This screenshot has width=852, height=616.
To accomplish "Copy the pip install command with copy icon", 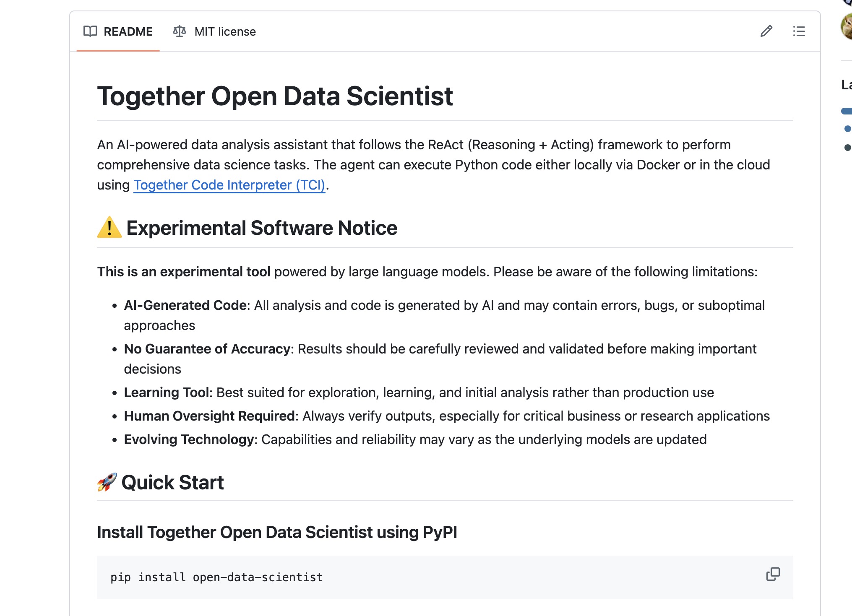I will 773,574.
